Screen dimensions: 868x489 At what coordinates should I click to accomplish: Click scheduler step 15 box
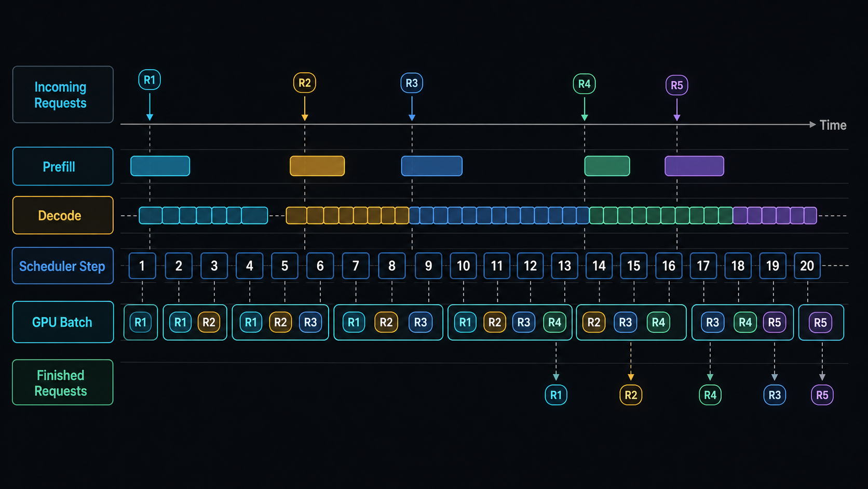pos(634,266)
